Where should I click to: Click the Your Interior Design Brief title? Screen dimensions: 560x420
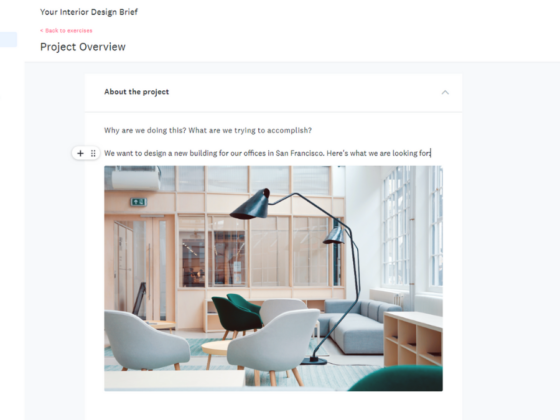[89, 12]
